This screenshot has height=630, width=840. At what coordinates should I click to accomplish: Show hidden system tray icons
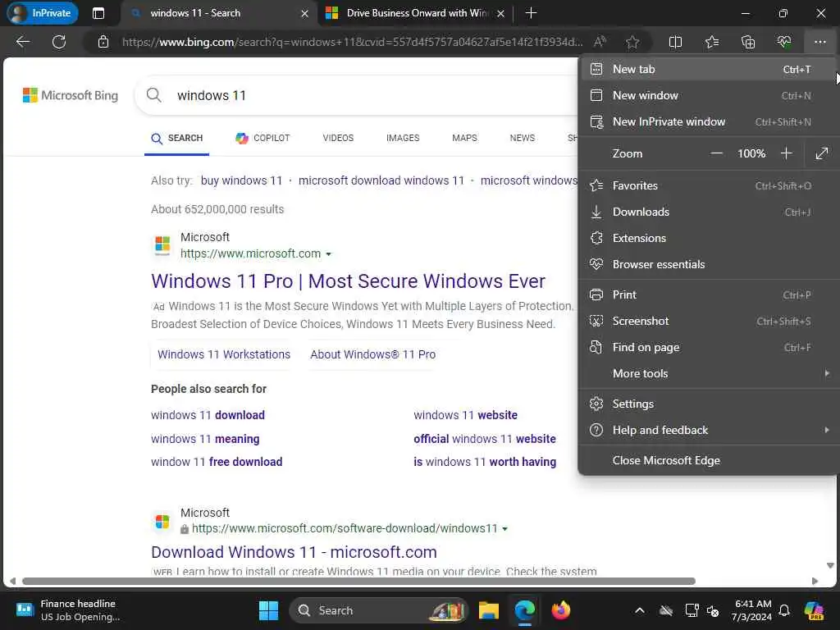click(x=640, y=610)
